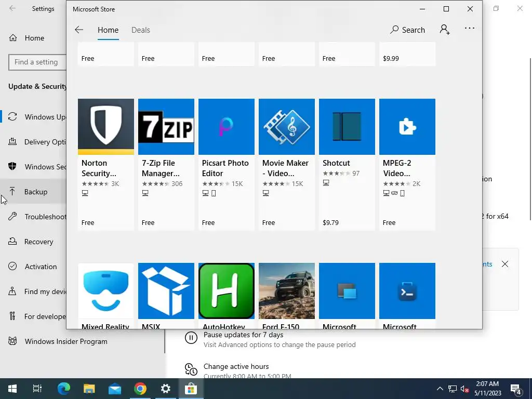Click Norton Security title text

pyautogui.click(x=99, y=168)
